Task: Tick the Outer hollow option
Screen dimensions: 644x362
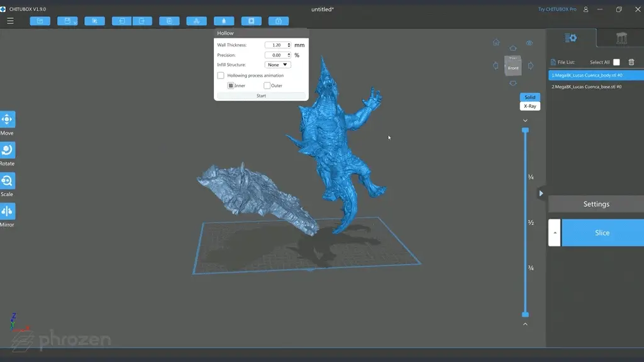Action: [x=267, y=85]
